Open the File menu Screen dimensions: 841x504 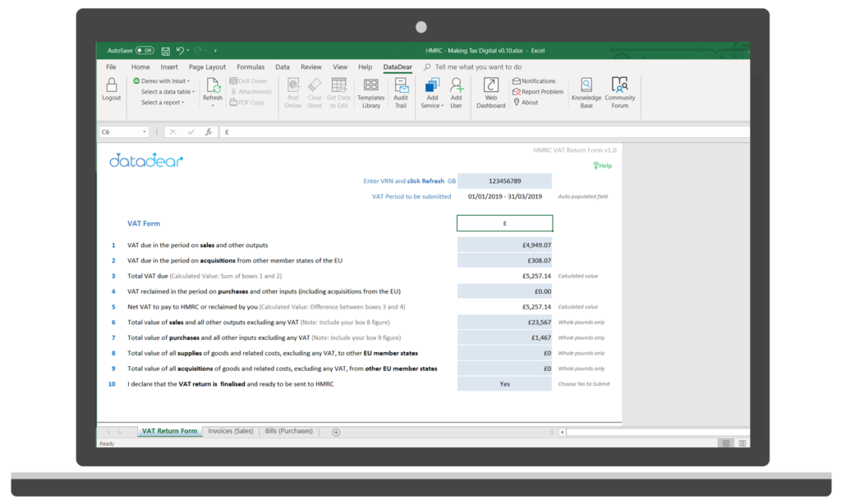coord(111,67)
